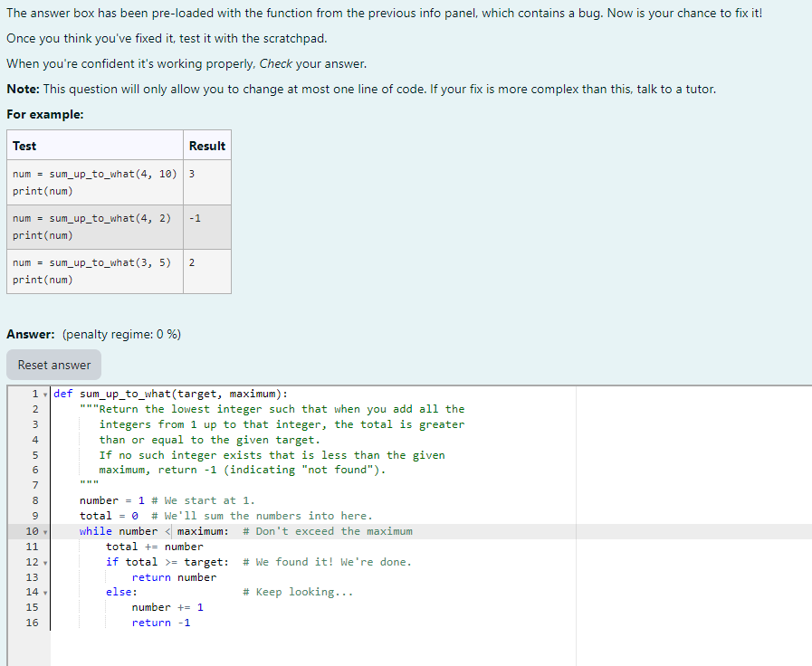Click the 'return -1' code line

160,623
